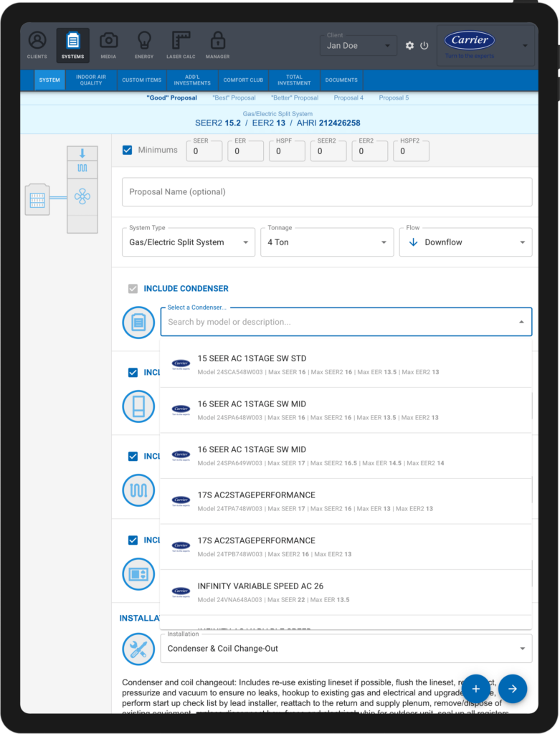The height and width of the screenshot is (734, 560).
Task: Uncheck the include checkbox beside furnace icon
Action: point(133,372)
